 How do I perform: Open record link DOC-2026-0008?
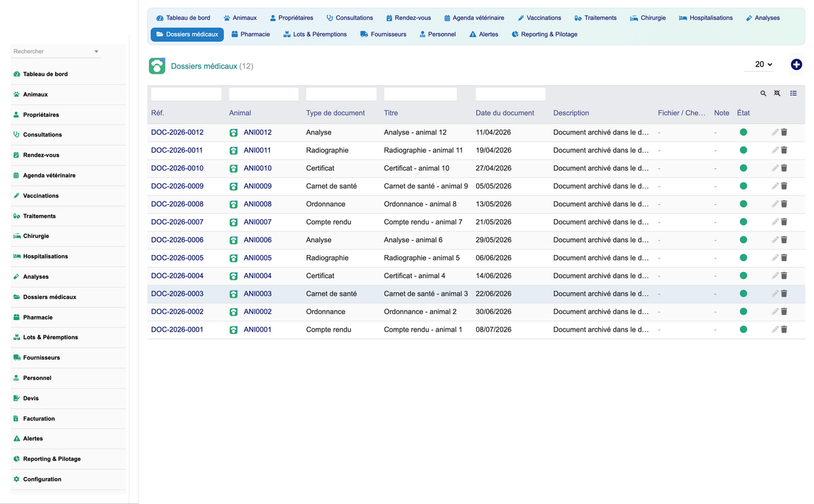[x=177, y=204]
